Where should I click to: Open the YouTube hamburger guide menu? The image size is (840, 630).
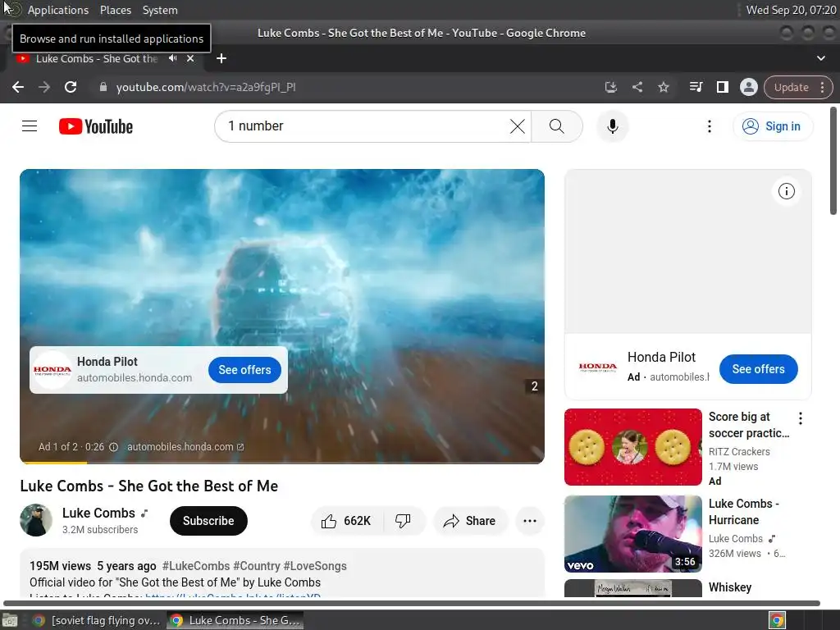pos(30,126)
